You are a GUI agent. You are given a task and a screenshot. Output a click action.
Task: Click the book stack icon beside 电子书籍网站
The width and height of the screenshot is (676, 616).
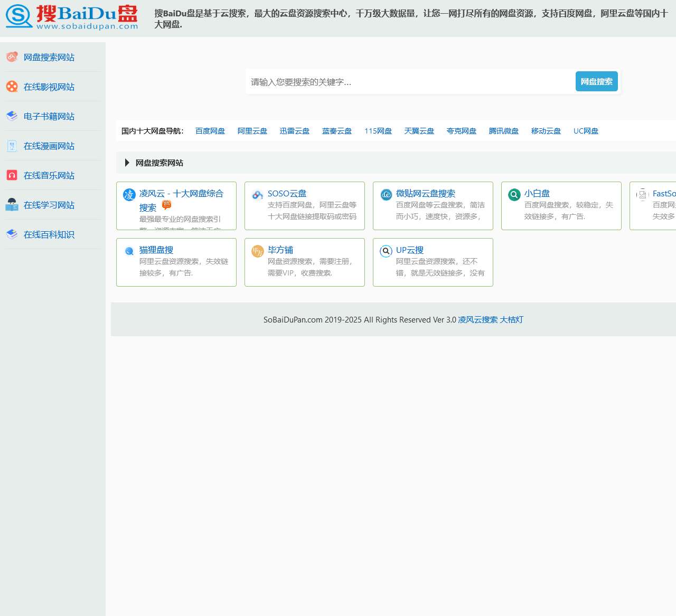(12, 116)
